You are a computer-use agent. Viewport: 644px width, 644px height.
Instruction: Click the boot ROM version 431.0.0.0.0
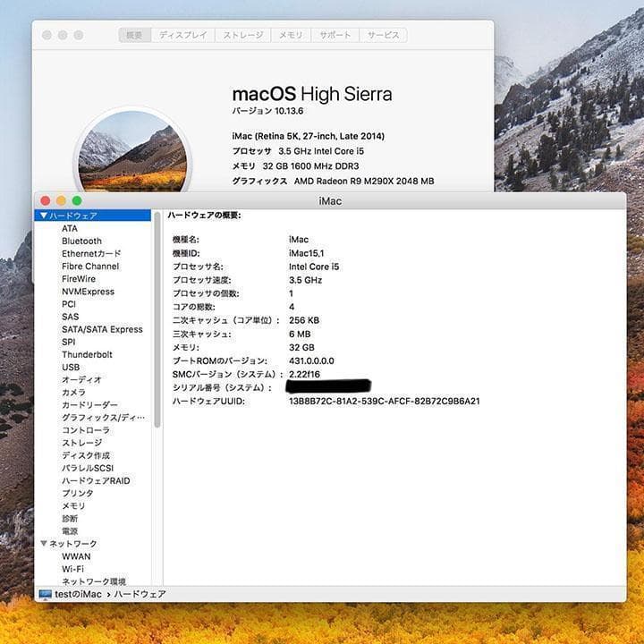click(311, 361)
